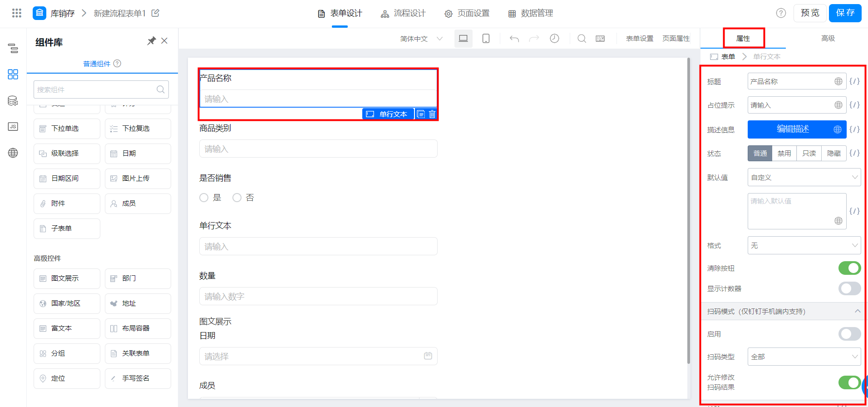Set status to 隐藏
Viewport: 868px width, 407px height.
[x=834, y=153]
